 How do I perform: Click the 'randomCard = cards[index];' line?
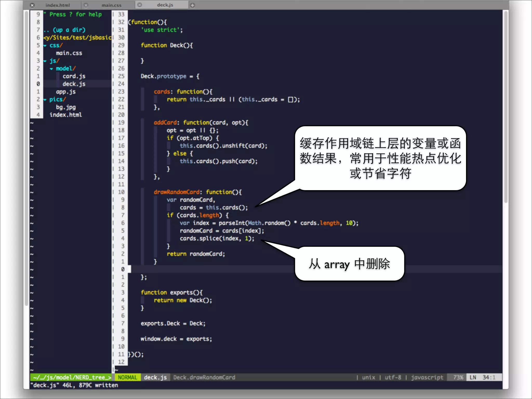(222, 231)
